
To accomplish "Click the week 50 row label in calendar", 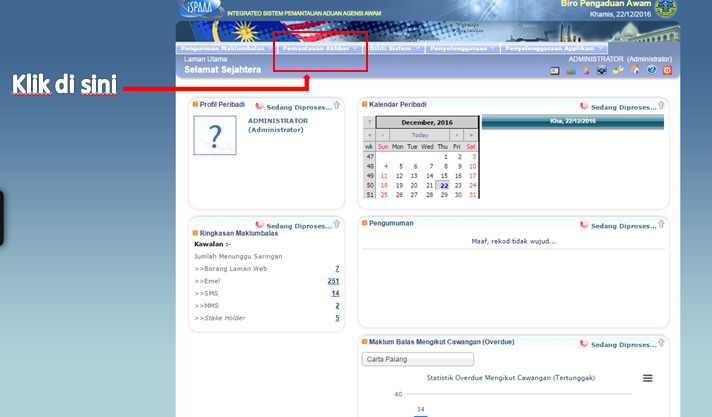I will (370, 185).
